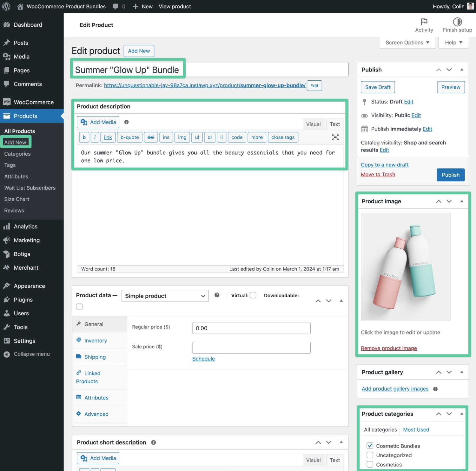Enable the Downloadable checkbox
This screenshot has width=476, height=471.
79,306
